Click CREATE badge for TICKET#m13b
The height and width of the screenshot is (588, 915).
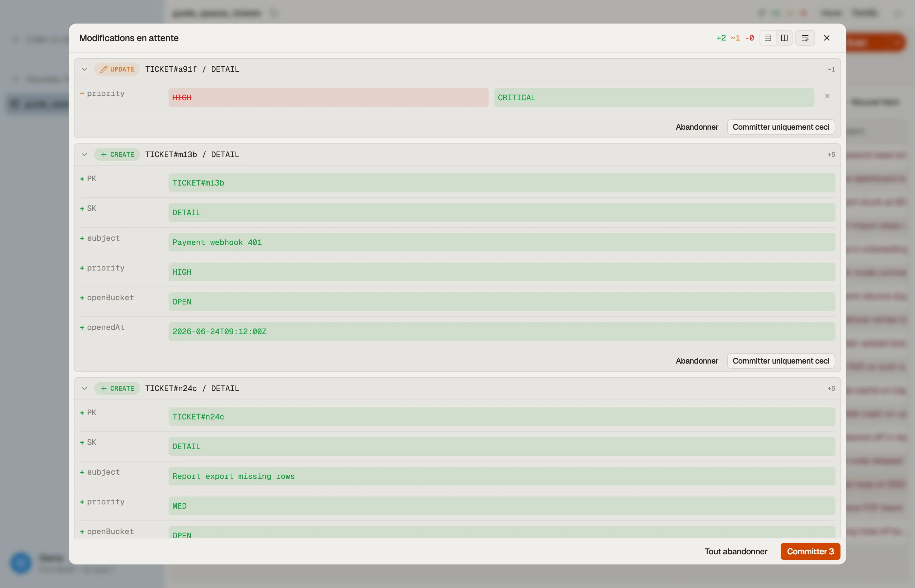point(117,155)
